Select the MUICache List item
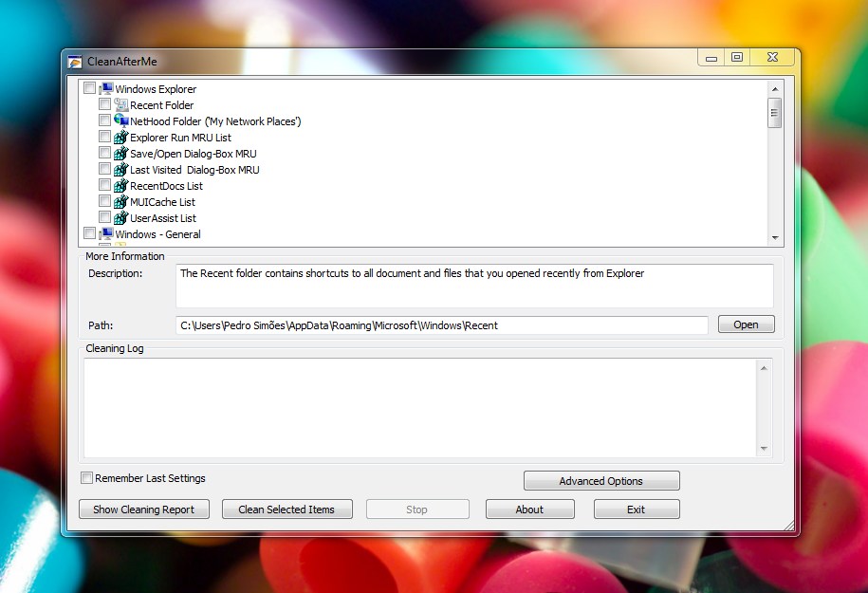868x593 pixels. click(162, 202)
